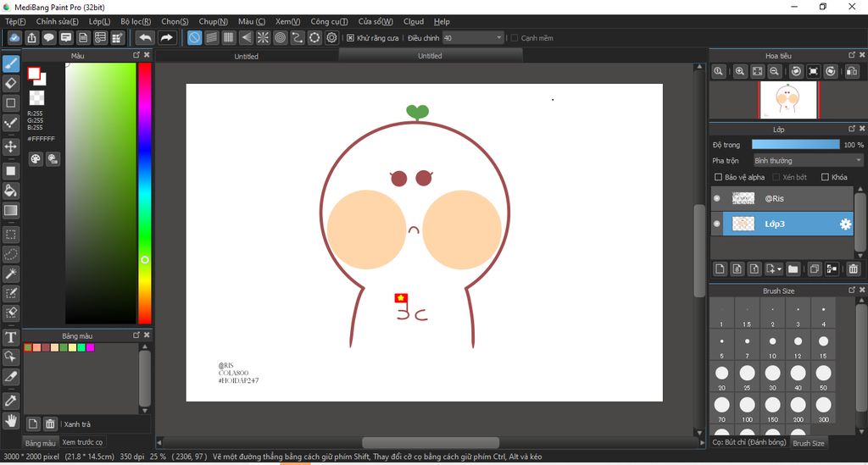Open Lớp3 layer settings gear
The height and width of the screenshot is (465, 868).
[845, 224]
